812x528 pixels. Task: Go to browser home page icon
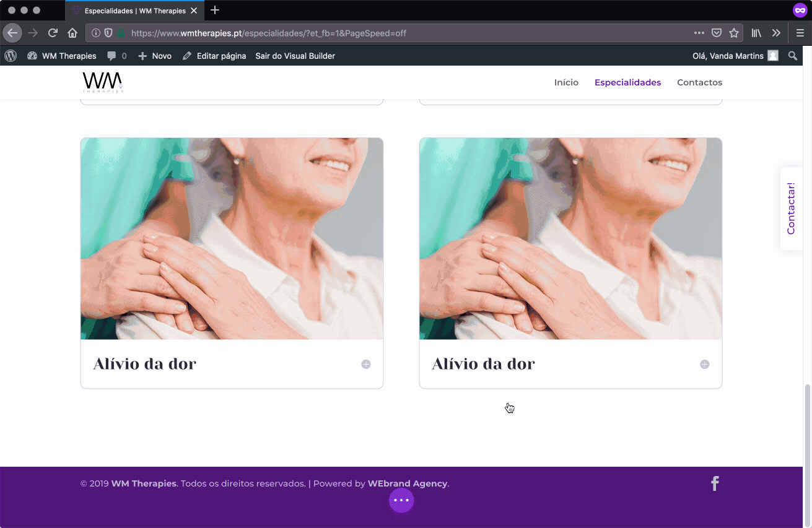click(72, 33)
